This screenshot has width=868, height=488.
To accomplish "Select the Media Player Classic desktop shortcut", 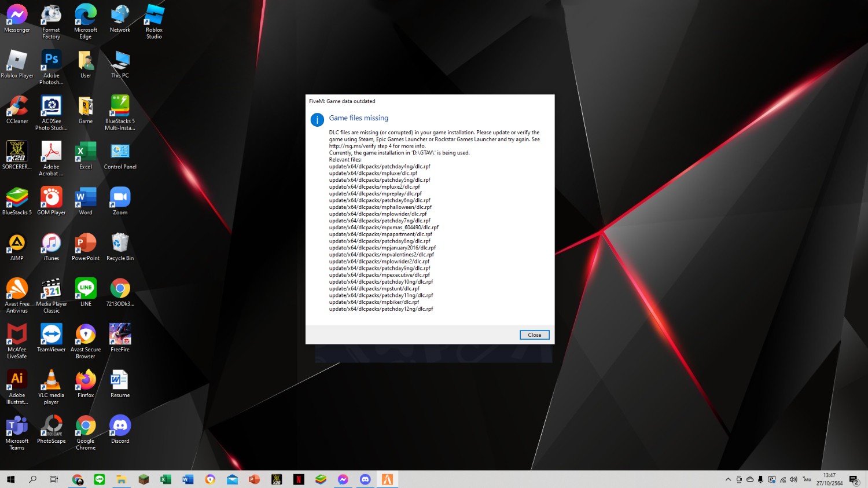I will coord(51,296).
